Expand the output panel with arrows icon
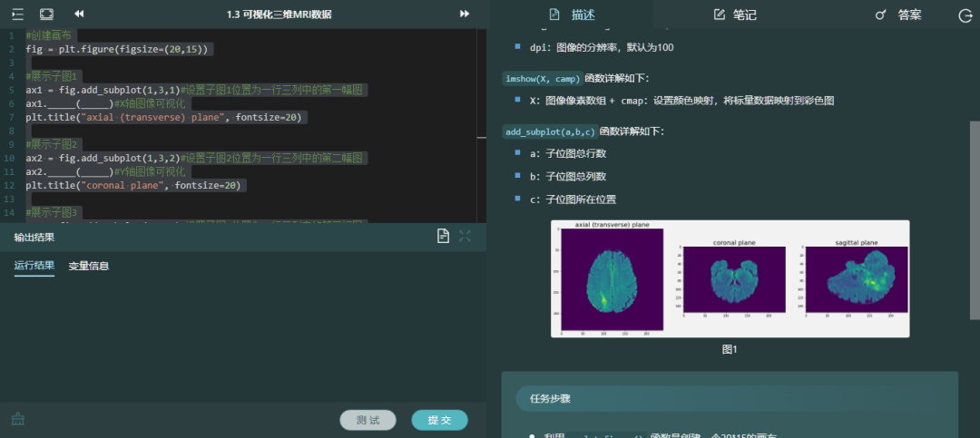 [465, 236]
